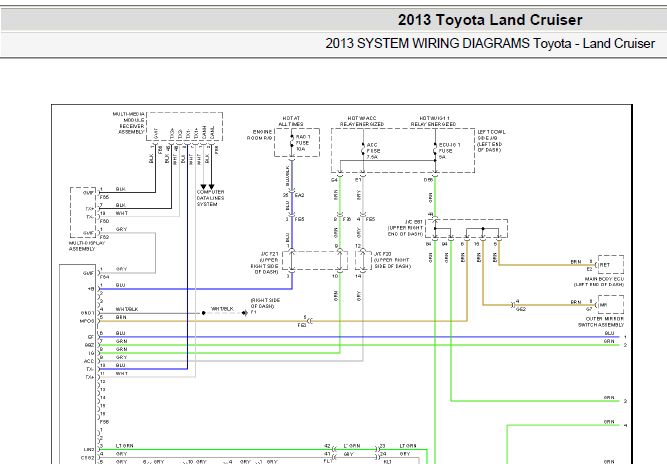Screen dimensions: 667x464
Task: Click the 'F64' connector label
Action: (104, 277)
